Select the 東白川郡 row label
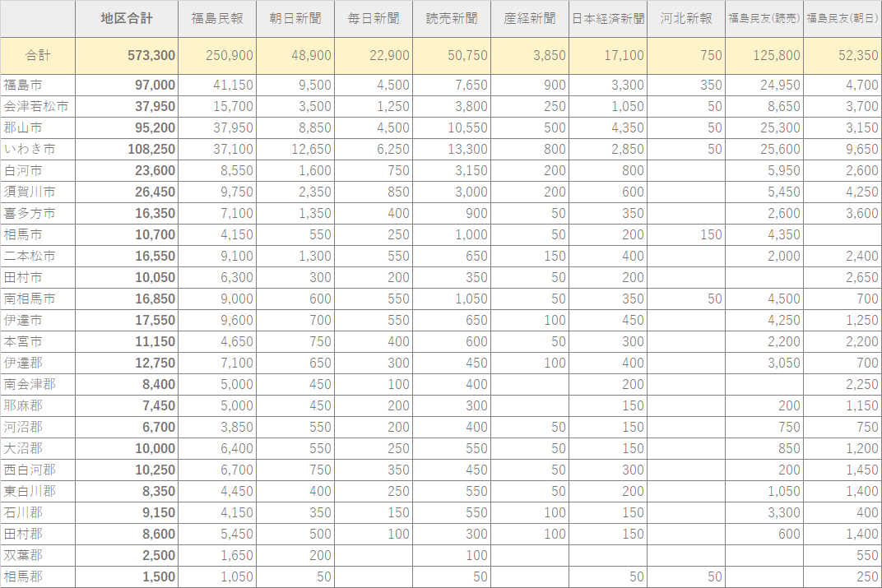 38,491
